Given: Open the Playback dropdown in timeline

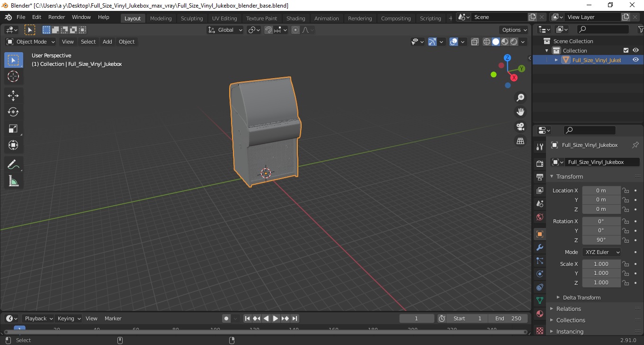Looking at the screenshot, I should pos(39,318).
